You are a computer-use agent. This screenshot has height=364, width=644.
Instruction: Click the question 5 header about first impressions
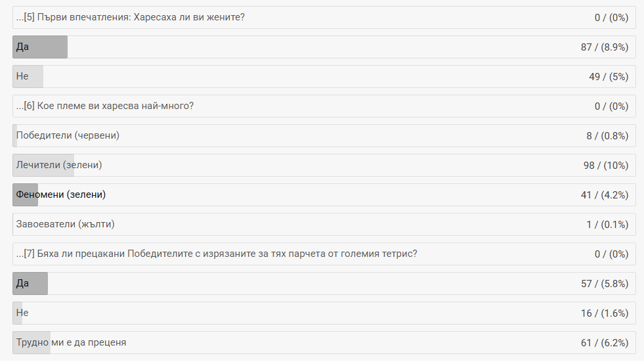coord(131,18)
